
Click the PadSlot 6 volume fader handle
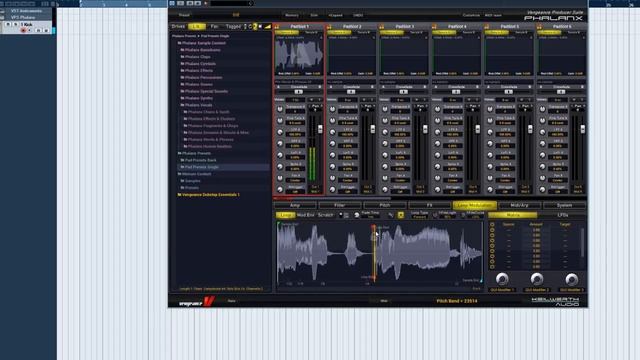tap(583, 129)
